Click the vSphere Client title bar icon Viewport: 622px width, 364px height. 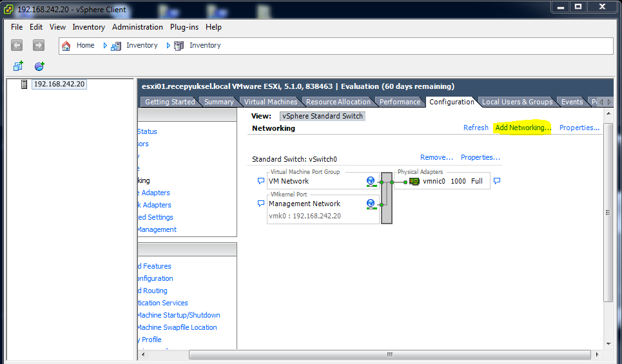(9, 9)
